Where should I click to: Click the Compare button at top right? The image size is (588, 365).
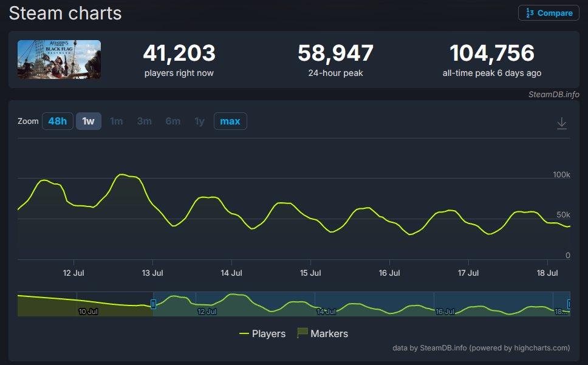pyautogui.click(x=549, y=13)
